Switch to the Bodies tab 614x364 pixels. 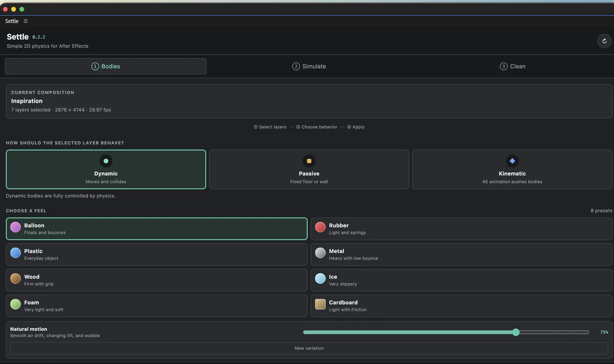[106, 66]
